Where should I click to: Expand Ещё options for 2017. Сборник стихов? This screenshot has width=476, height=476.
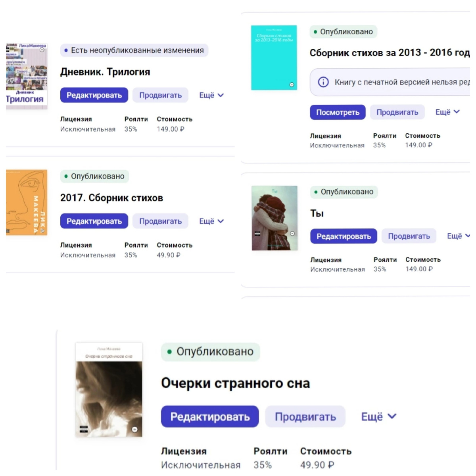tap(211, 221)
